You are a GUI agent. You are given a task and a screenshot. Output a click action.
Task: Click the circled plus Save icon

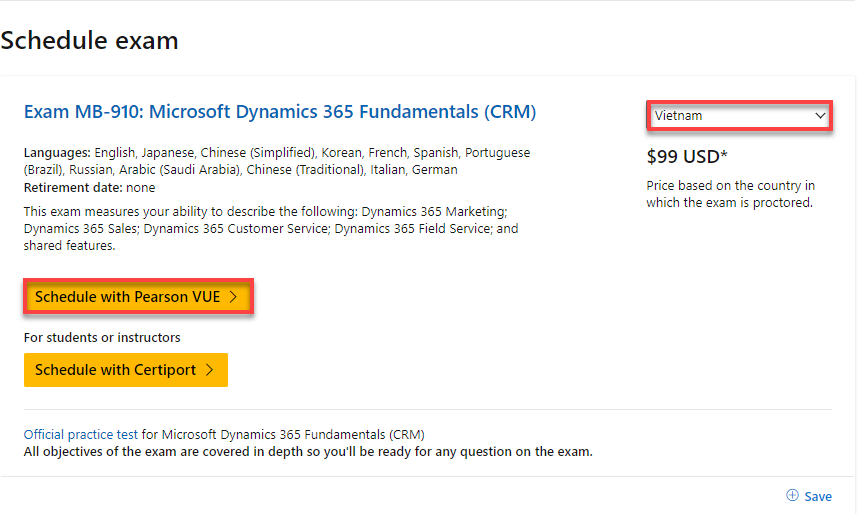pos(793,496)
